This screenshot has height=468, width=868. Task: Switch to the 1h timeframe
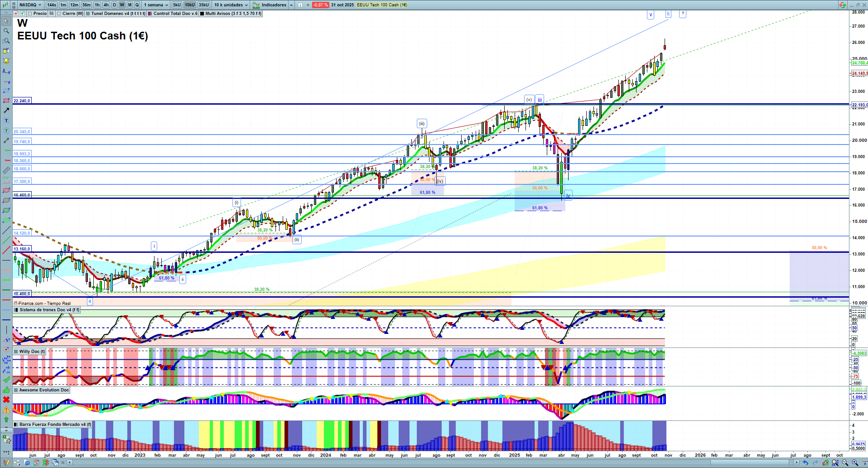tap(97, 5)
